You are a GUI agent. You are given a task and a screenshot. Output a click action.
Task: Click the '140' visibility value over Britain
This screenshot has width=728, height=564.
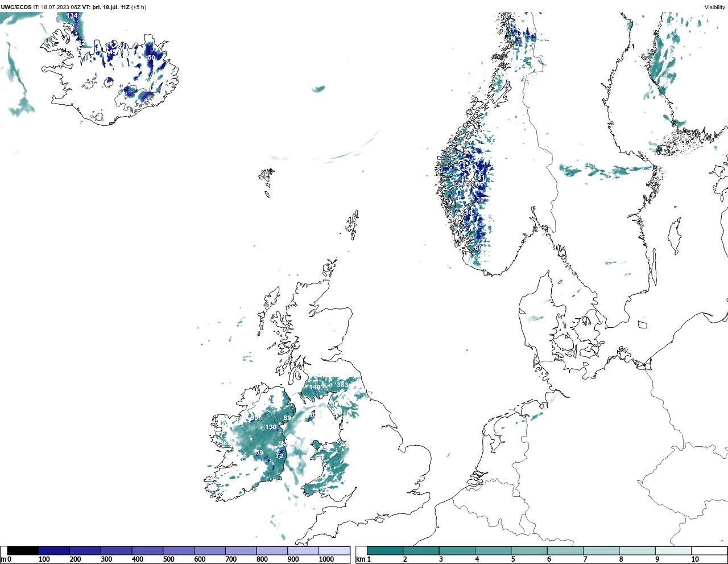(x=315, y=387)
